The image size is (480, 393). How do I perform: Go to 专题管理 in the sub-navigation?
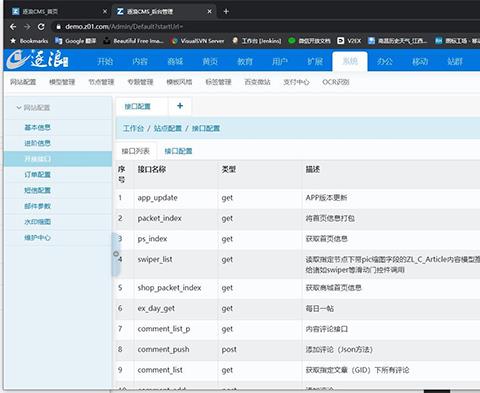tap(140, 82)
